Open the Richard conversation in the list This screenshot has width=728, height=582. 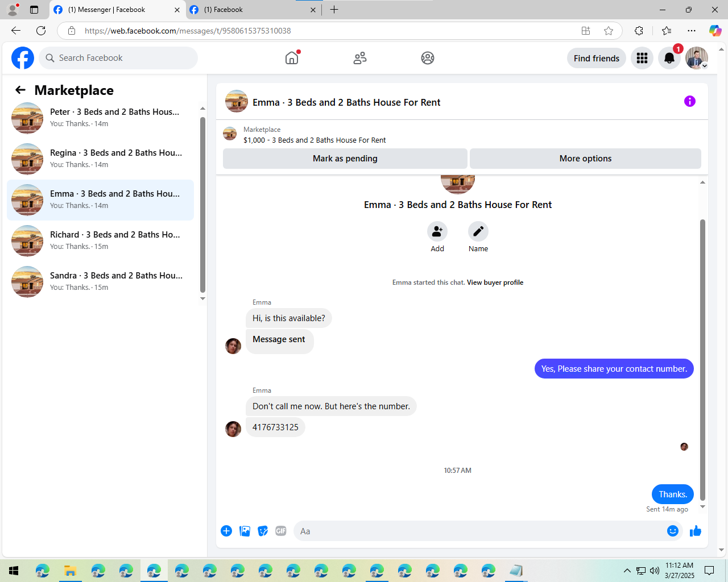(x=100, y=240)
